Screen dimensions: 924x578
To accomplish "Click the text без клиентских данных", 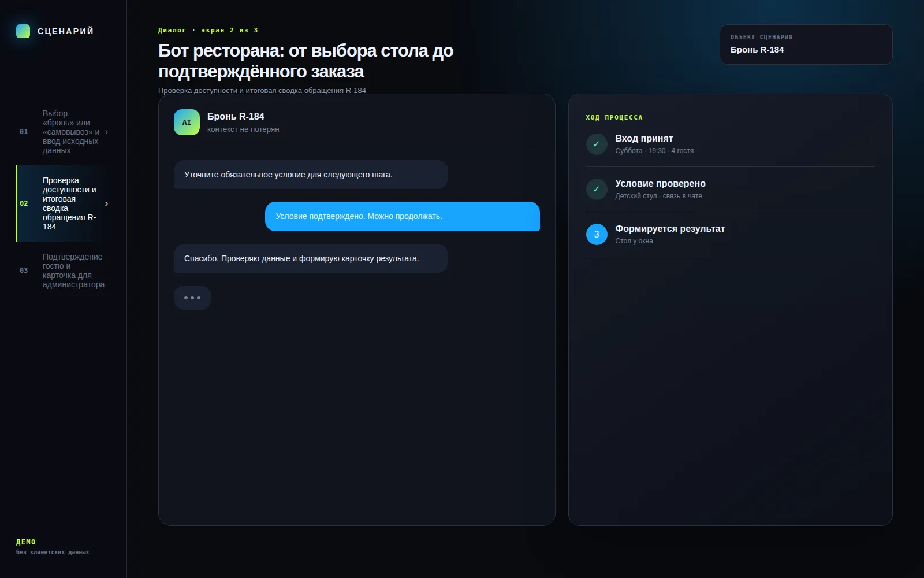I will [x=53, y=553].
